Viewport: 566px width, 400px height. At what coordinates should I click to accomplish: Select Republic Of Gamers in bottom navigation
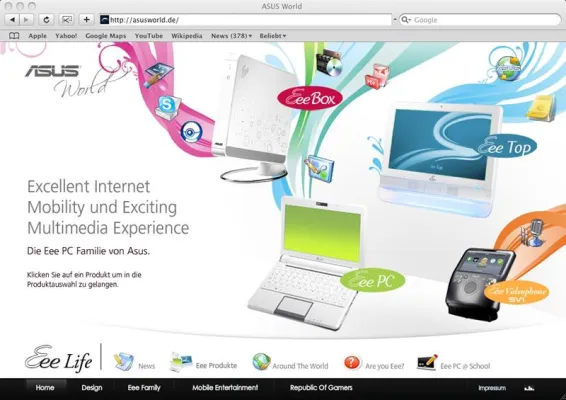[x=321, y=388]
